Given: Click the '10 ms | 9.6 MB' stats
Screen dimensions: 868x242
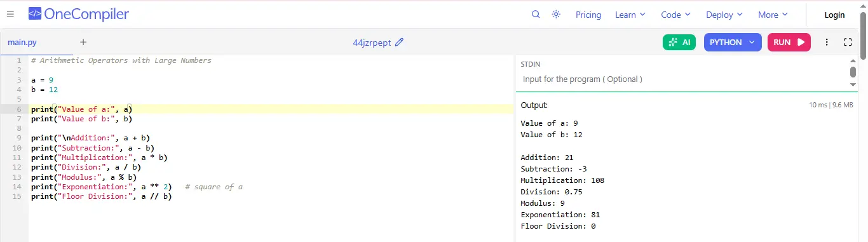Looking at the screenshot, I should pyautogui.click(x=831, y=105).
